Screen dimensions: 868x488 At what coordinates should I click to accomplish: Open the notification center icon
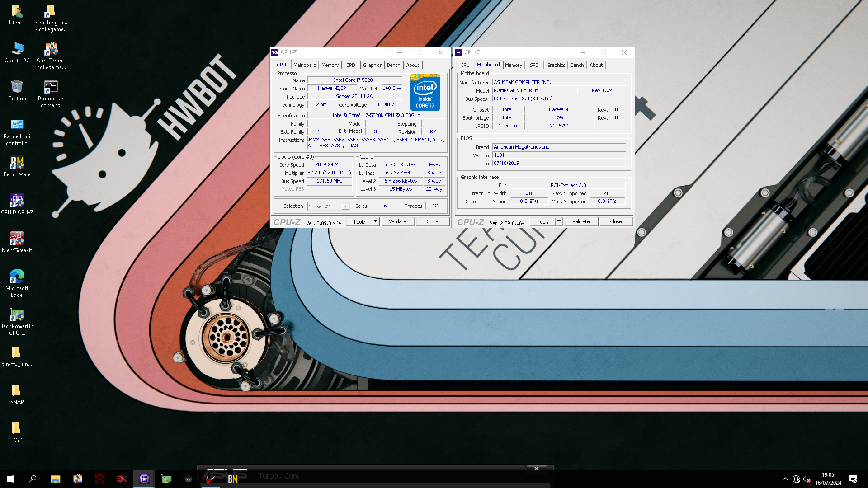click(x=853, y=479)
